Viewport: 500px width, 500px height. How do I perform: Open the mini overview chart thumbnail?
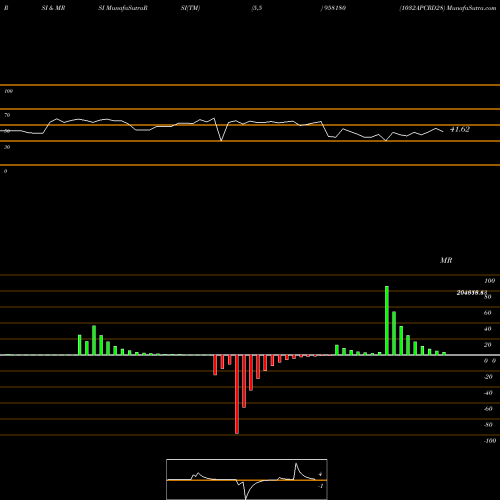(247, 479)
